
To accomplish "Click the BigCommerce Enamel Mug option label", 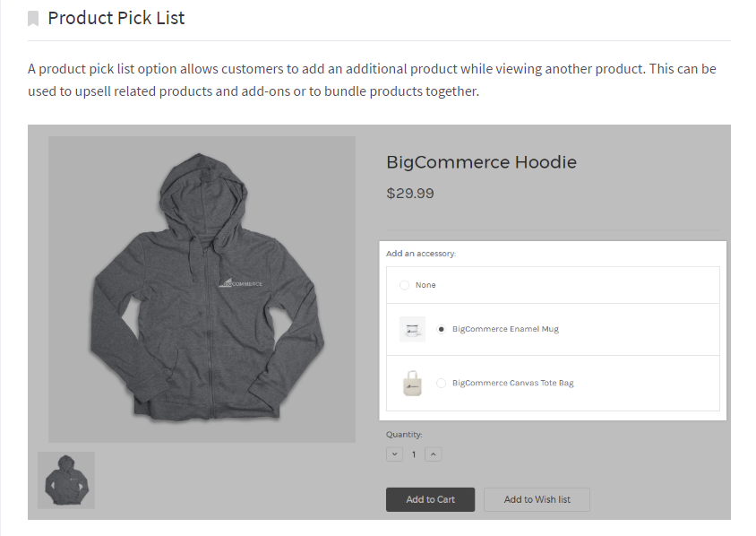I will click(505, 330).
